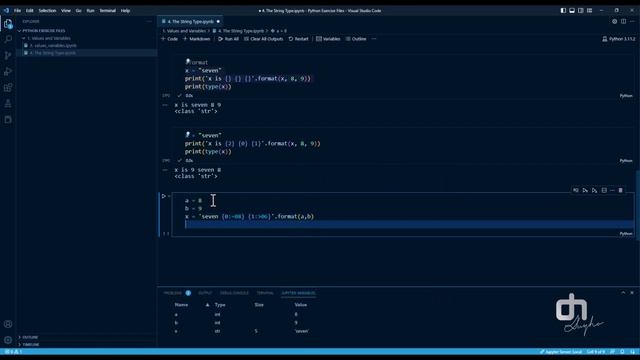Open more actions in notebook toolbar
Screen dimensions: 640x360
pos(374,39)
